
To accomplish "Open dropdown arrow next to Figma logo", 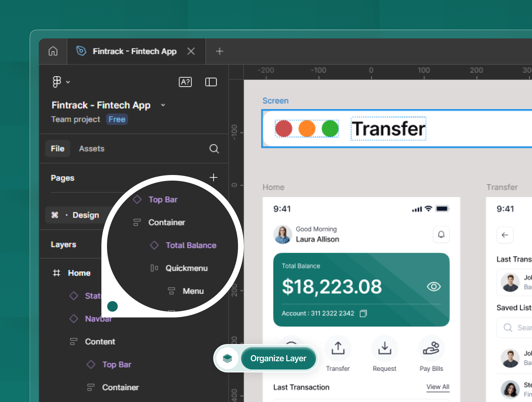I will 68,82.
